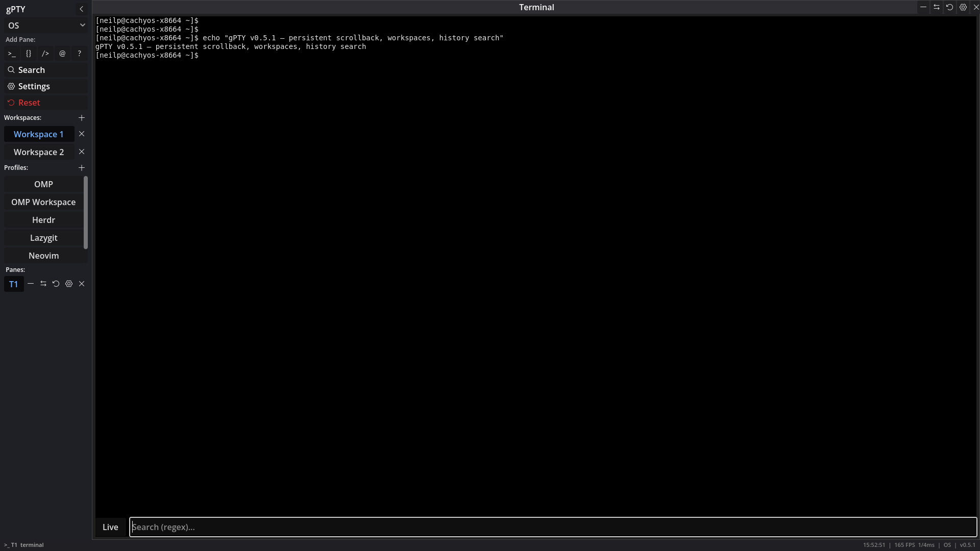Image resolution: width=980 pixels, height=551 pixels.
Task: Restart pane T1 from the Panes row
Action: click(56, 284)
